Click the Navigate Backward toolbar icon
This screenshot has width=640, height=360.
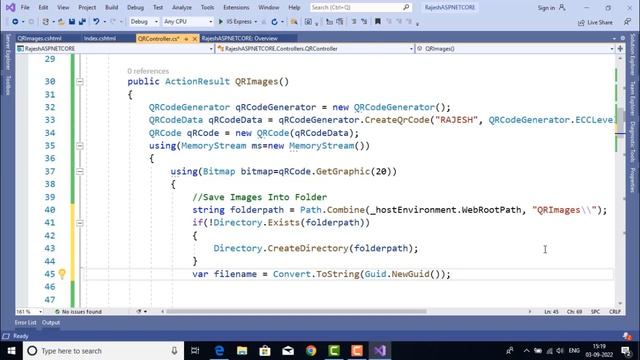(x=15, y=22)
